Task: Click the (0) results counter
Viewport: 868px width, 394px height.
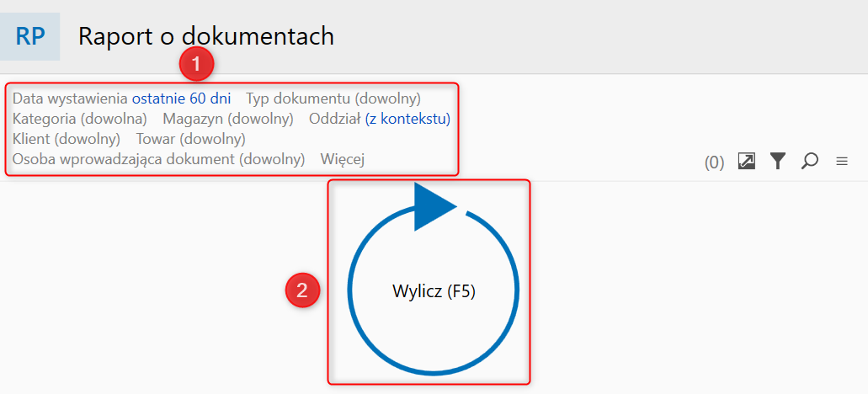Action: (714, 162)
